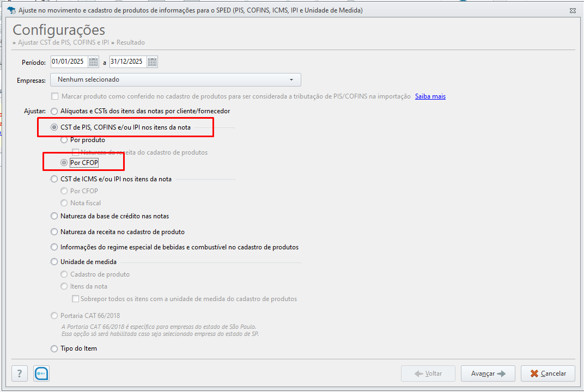This screenshot has height=392, width=584.
Task: Click the end date field 31/12/2025
Action: (128, 62)
